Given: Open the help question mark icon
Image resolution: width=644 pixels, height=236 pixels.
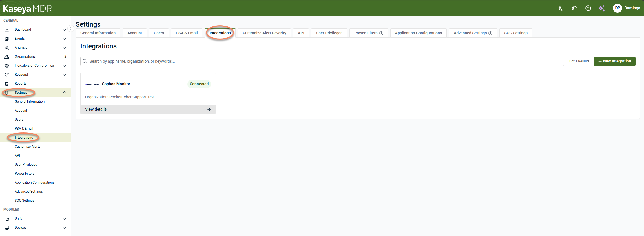Looking at the screenshot, I should pos(588,8).
